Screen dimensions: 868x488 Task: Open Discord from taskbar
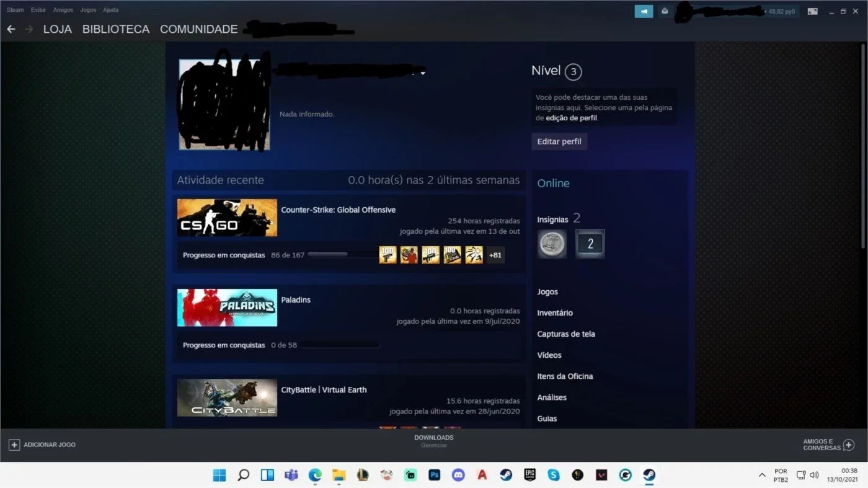click(458, 475)
